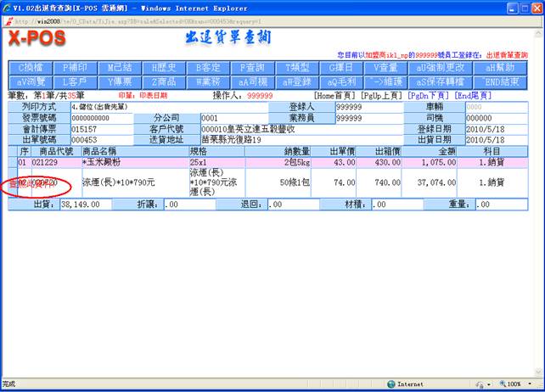The height and width of the screenshot is (392, 545).
Task: Click the F查詢 query button
Action: [252, 67]
